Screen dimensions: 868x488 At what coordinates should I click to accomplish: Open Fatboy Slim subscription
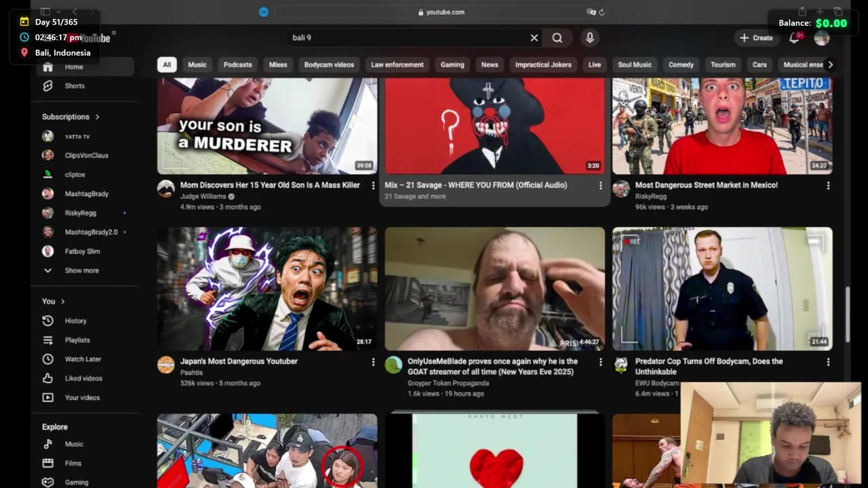click(82, 251)
